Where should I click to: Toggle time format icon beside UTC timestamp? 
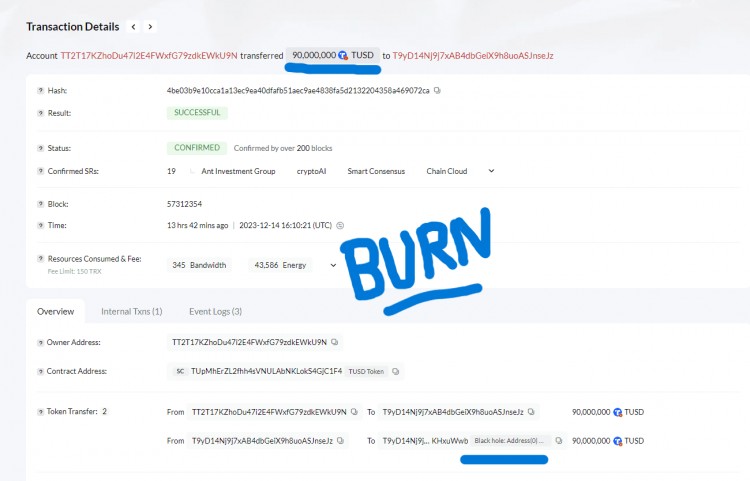340,225
